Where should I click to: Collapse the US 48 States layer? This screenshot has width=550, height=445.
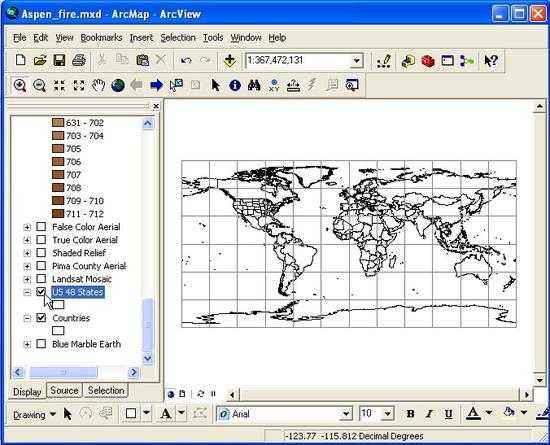tap(27, 292)
